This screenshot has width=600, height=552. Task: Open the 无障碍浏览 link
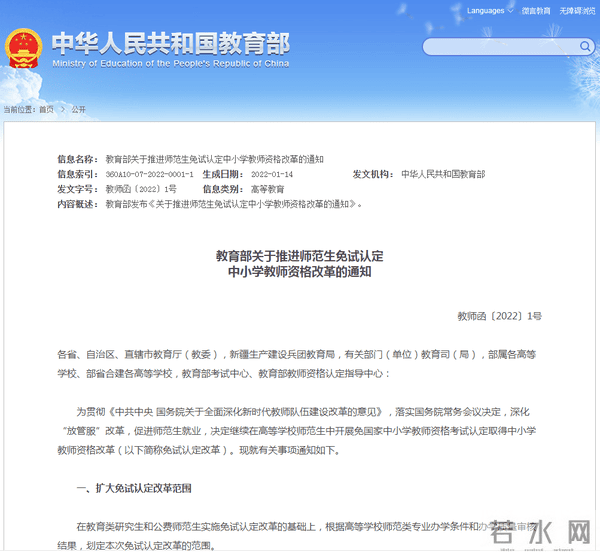coord(577,11)
